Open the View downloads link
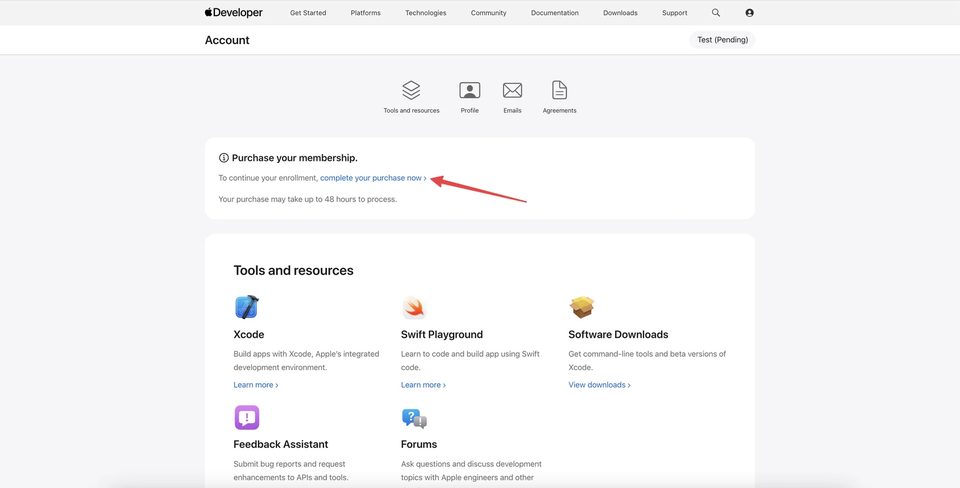Screen dimensions: 960x488 [599, 385]
